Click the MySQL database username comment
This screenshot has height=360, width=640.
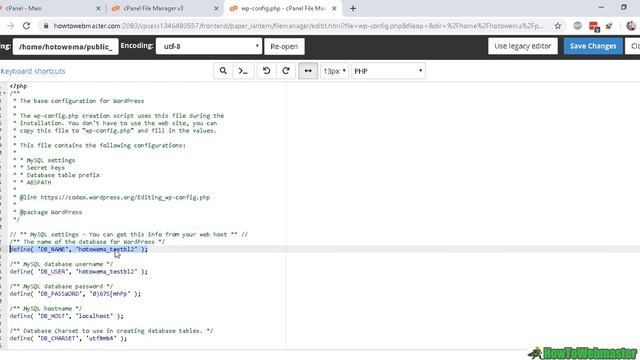(x=61, y=264)
